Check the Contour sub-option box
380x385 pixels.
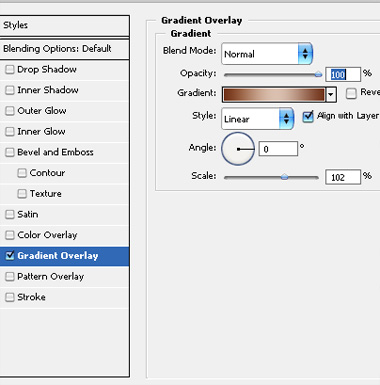[22, 173]
